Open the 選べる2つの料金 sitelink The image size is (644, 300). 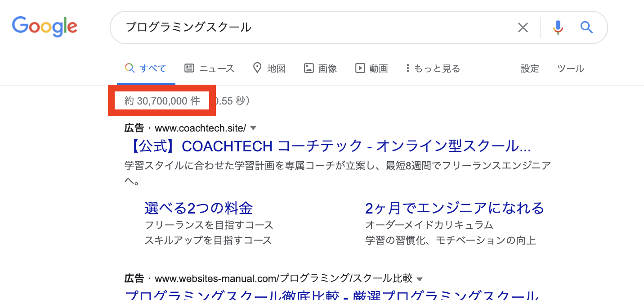click(198, 208)
